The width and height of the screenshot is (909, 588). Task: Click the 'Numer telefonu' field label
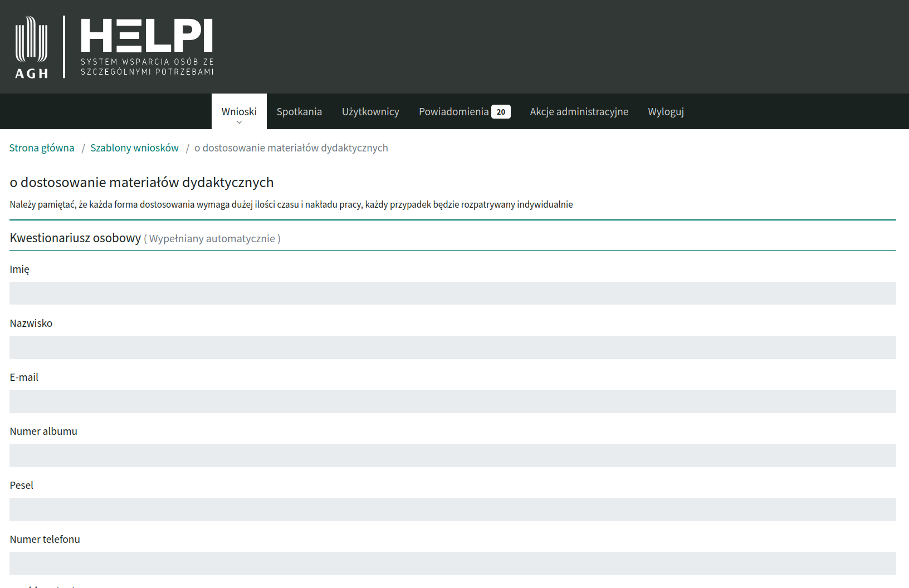(x=45, y=539)
